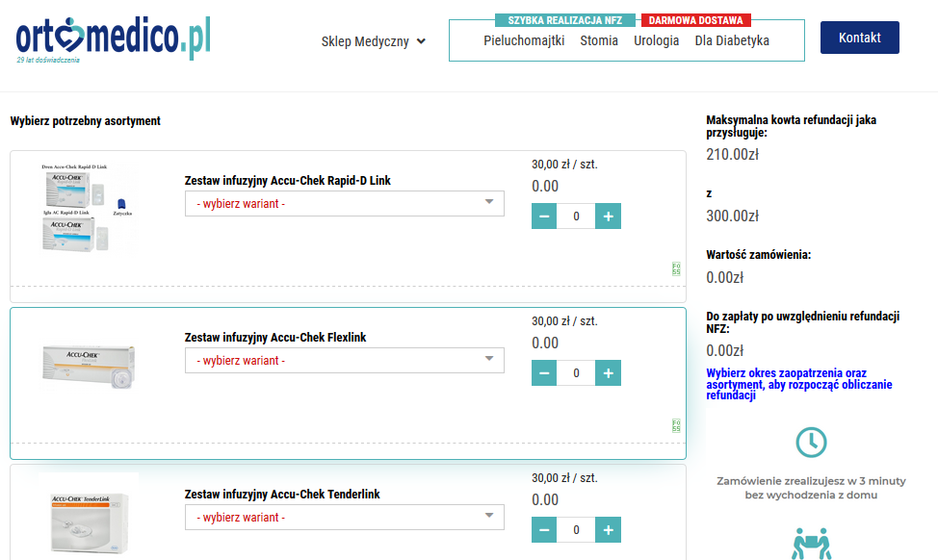Open variant dropdown for Accu-Chek Tenderlink

(345, 517)
